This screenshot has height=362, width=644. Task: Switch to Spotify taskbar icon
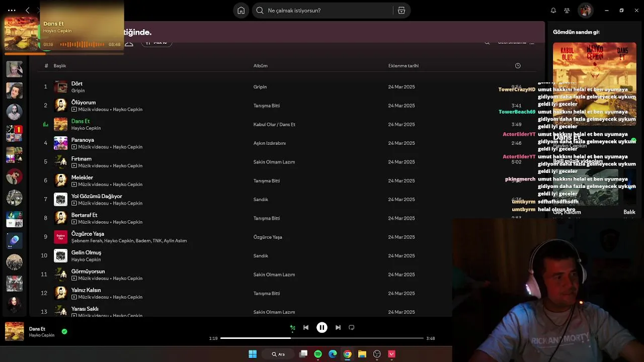318,354
